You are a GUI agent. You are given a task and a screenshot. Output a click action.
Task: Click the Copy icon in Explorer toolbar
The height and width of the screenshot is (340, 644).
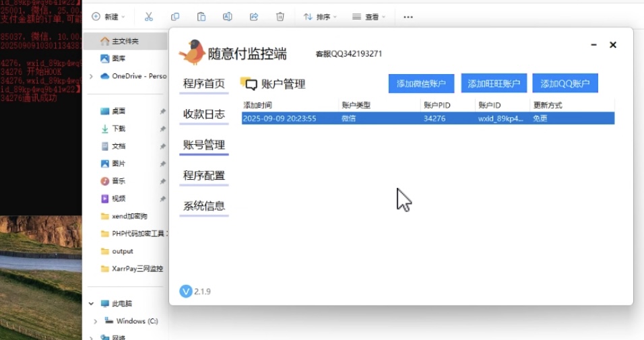point(175,17)
